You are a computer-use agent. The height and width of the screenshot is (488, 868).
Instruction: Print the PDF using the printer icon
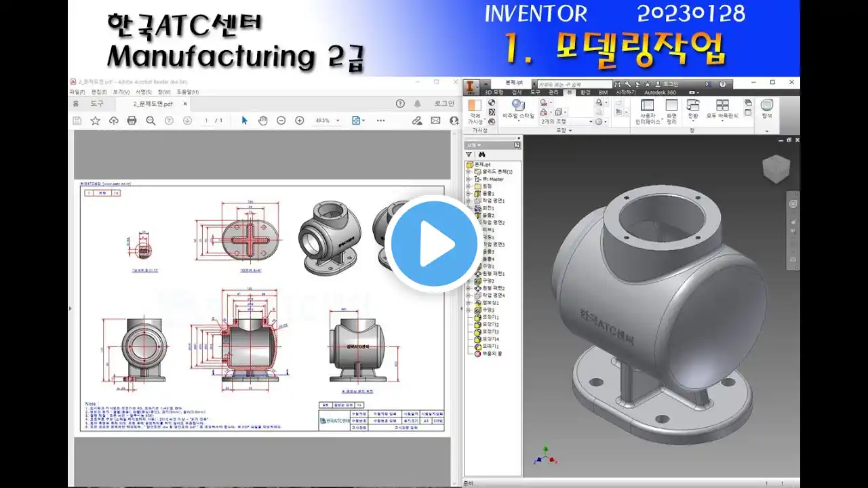(x=132, y=121)
